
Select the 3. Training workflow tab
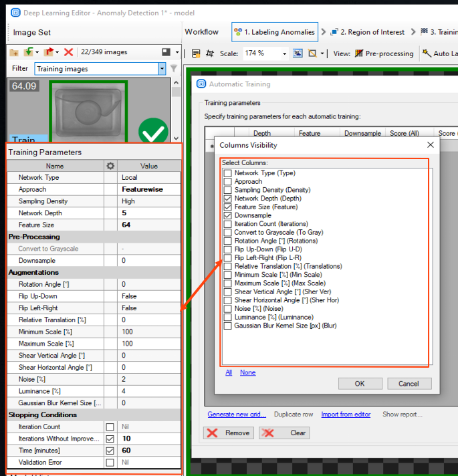pyautogui.click(x=439, y=32)
